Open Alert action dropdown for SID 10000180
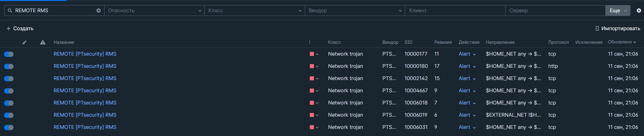644x136 pixels. [467, 66]
